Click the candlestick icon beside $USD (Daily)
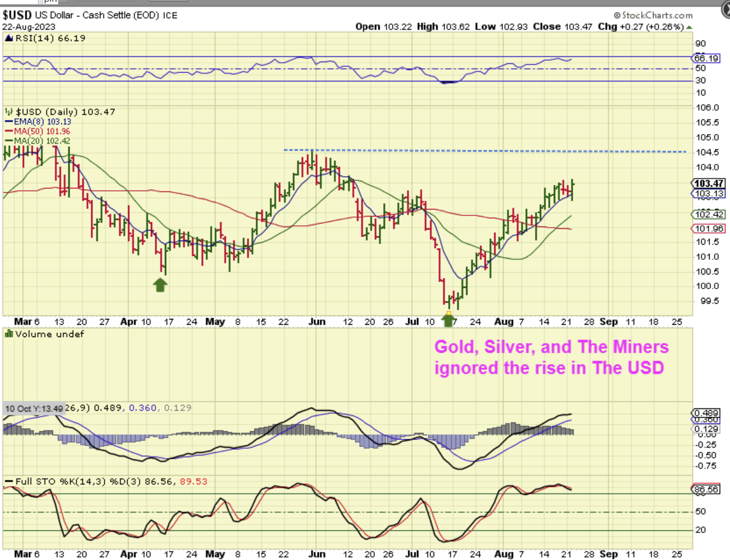Screen dimensions: 730x560 [9, 112]
